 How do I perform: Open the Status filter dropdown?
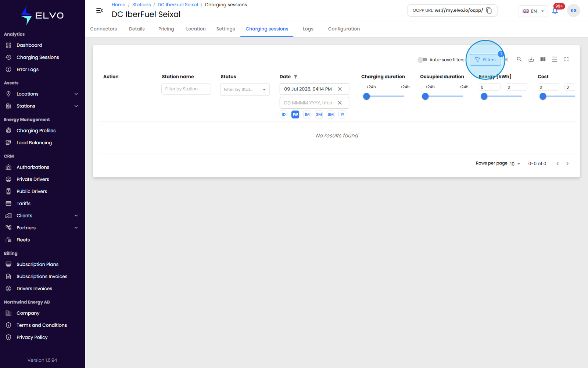(x=245, y=89)
